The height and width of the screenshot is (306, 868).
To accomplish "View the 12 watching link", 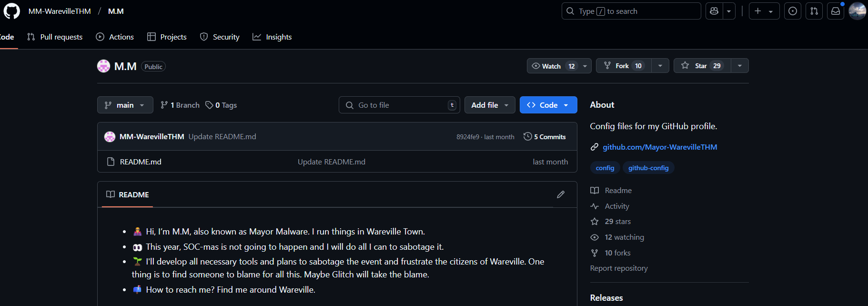I will (617, 237).
